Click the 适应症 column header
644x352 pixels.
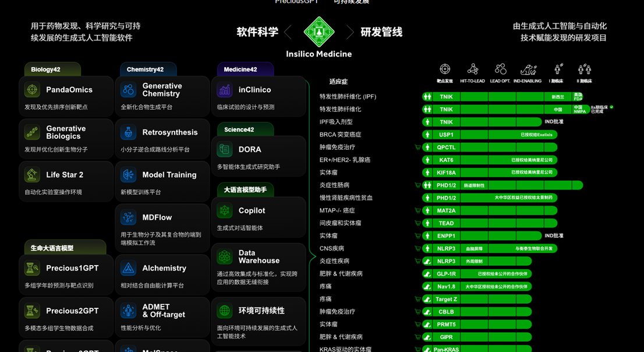click(x=338, y=82)
